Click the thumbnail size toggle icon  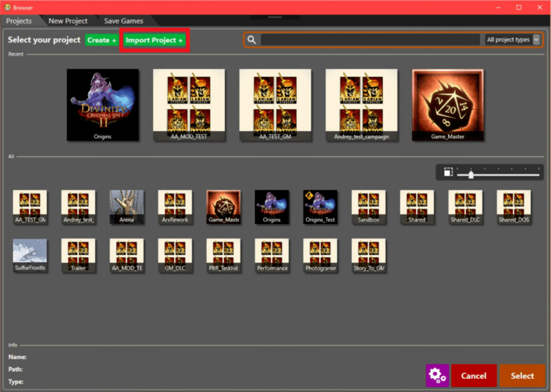[448, 172]
